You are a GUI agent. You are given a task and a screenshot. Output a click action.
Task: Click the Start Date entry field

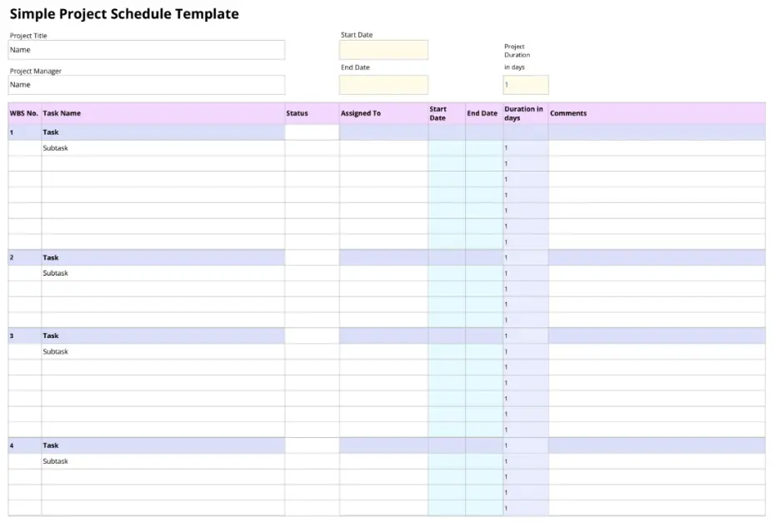point(383,49)
